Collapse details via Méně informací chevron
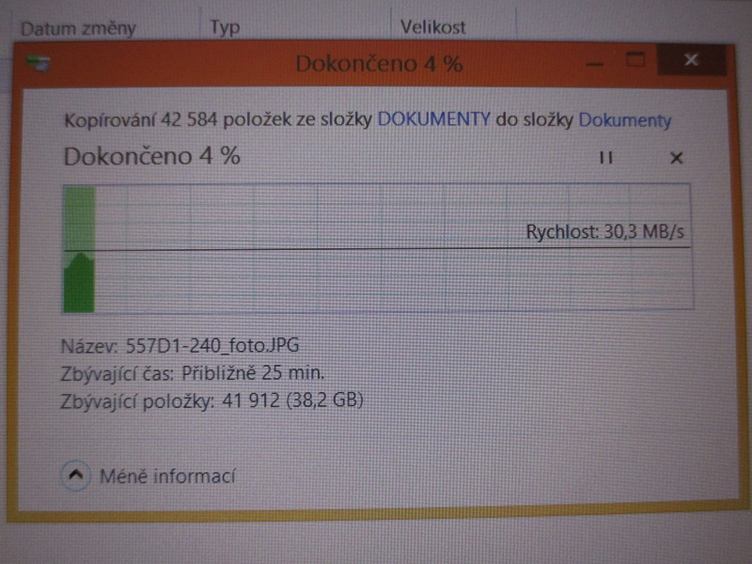 76,475
